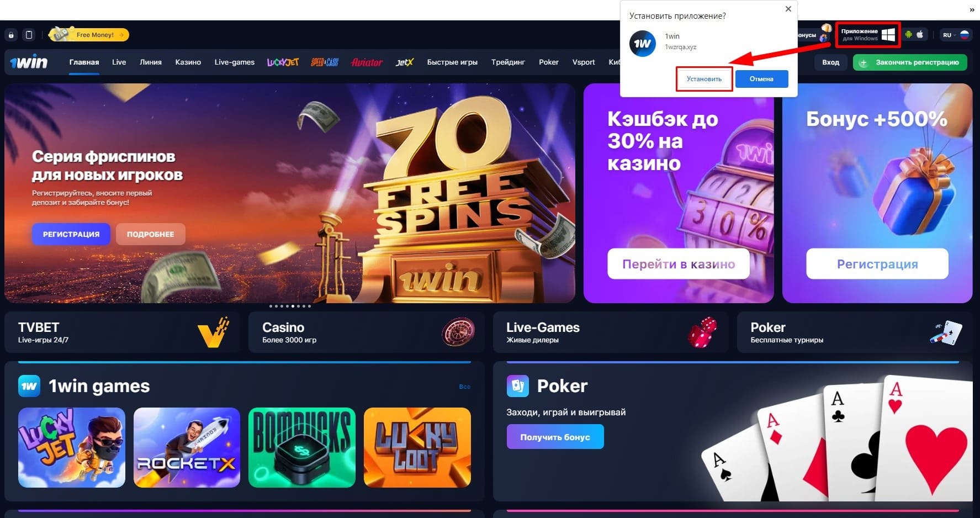Click Установить in install dialog
The image size is (980, 518).
(x=704, y=79)
